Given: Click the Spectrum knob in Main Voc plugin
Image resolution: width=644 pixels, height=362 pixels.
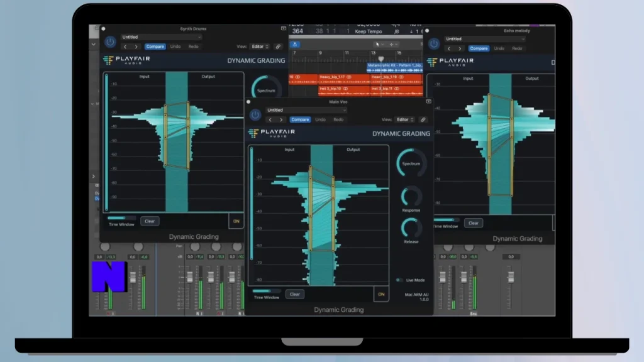Looking at the screenshot, I should (x=411, y=163).
